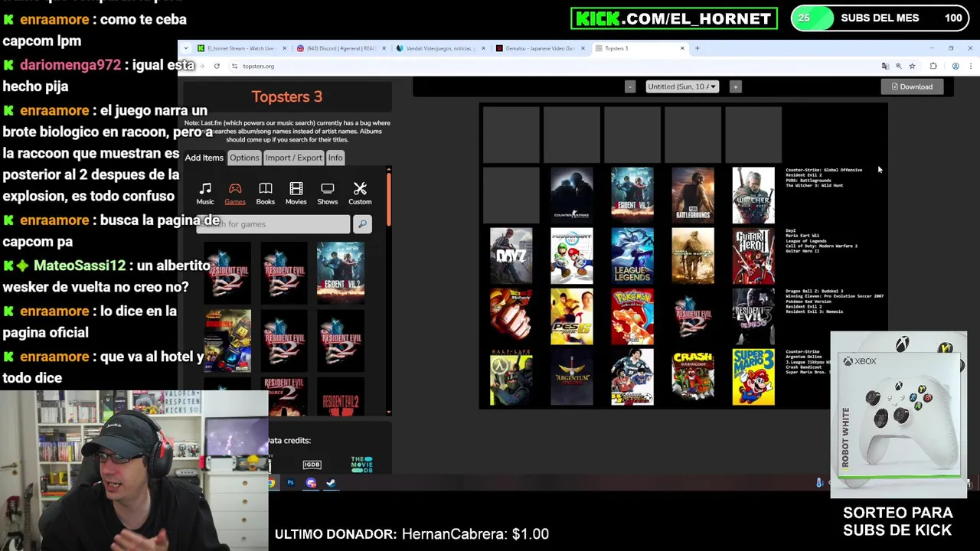
Task: Pick the colorful boxed Resident Evil 2 result
Action: (x=227, y=341)
